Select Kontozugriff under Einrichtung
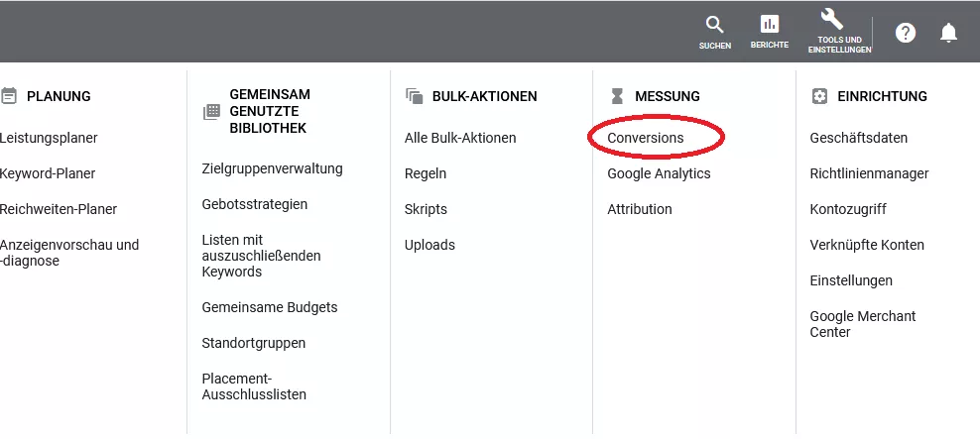Screen dimensions: 980x439 848,209
